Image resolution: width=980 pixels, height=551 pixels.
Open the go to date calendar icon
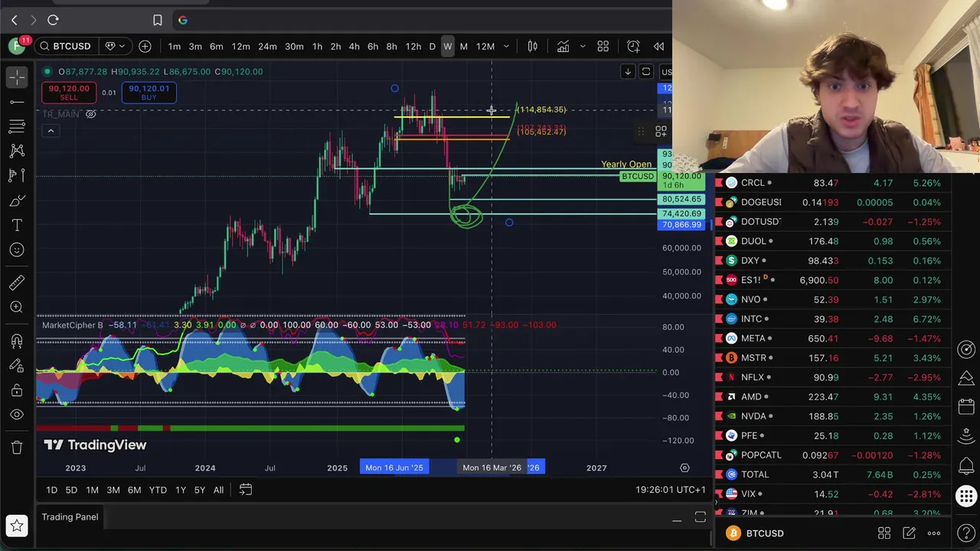[x=245, y=490]
